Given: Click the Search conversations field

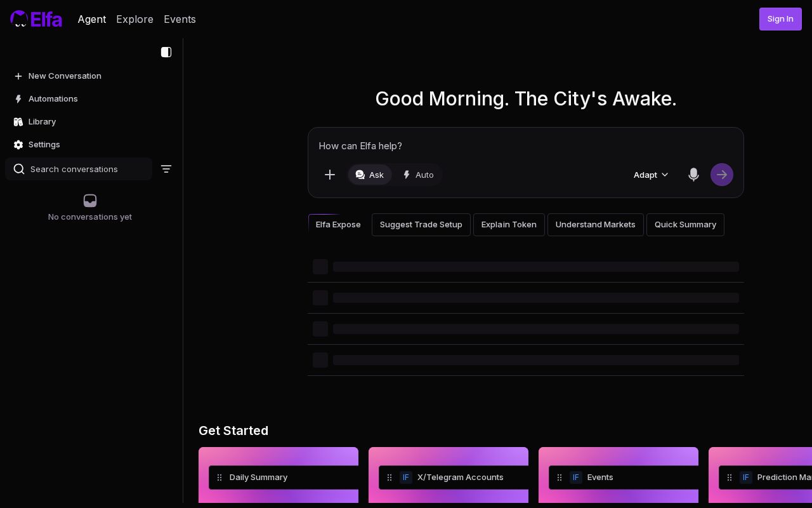Looking at the screenshot, I should [79, 169].
